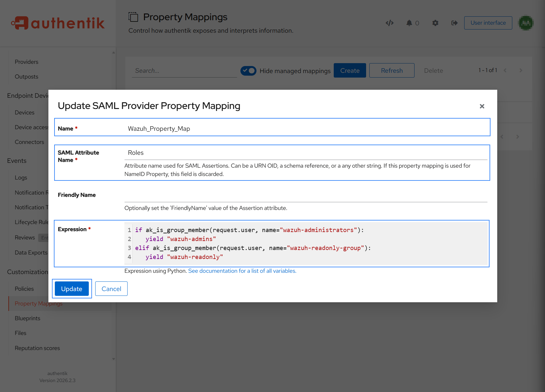Focus the empty Friendly Name field

coord(306,195)
